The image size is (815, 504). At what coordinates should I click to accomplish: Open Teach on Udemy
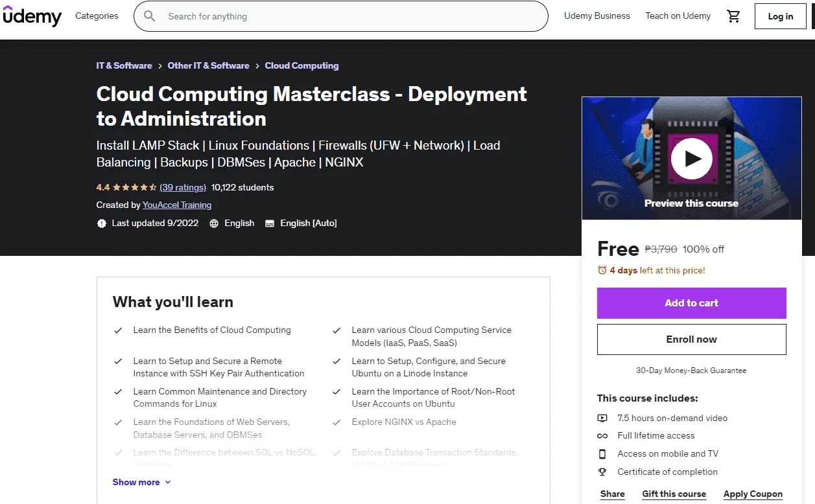pos(678,16)
